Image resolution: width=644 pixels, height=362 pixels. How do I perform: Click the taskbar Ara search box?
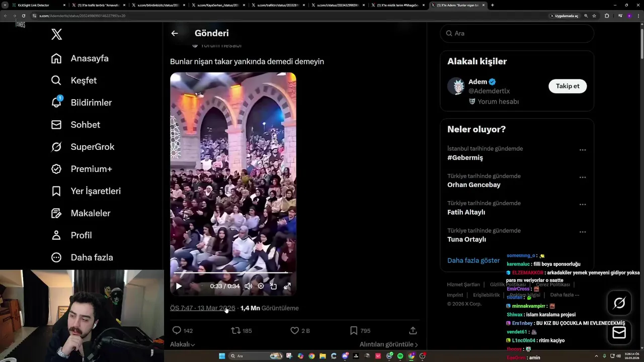(256, 356)
